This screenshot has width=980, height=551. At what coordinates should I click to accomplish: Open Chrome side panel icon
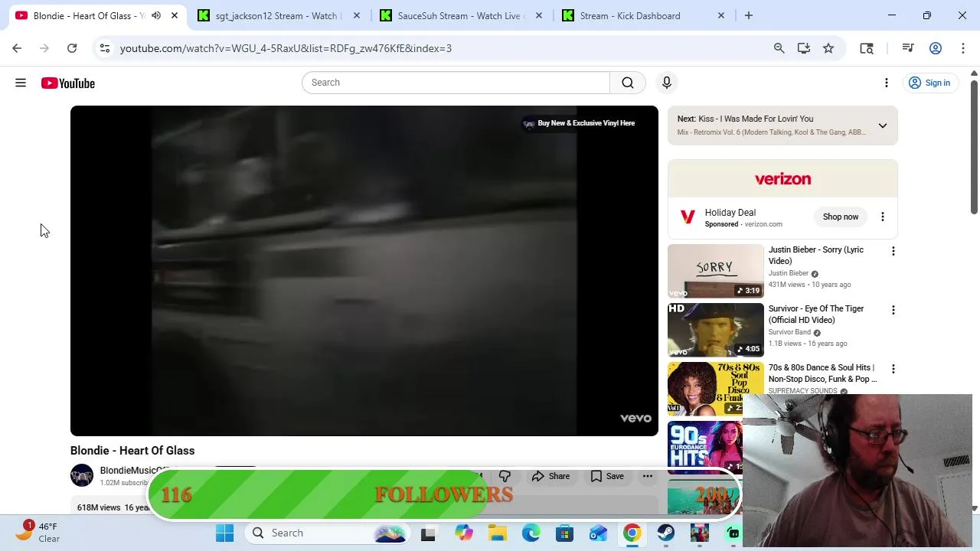[x=867, y=48]
